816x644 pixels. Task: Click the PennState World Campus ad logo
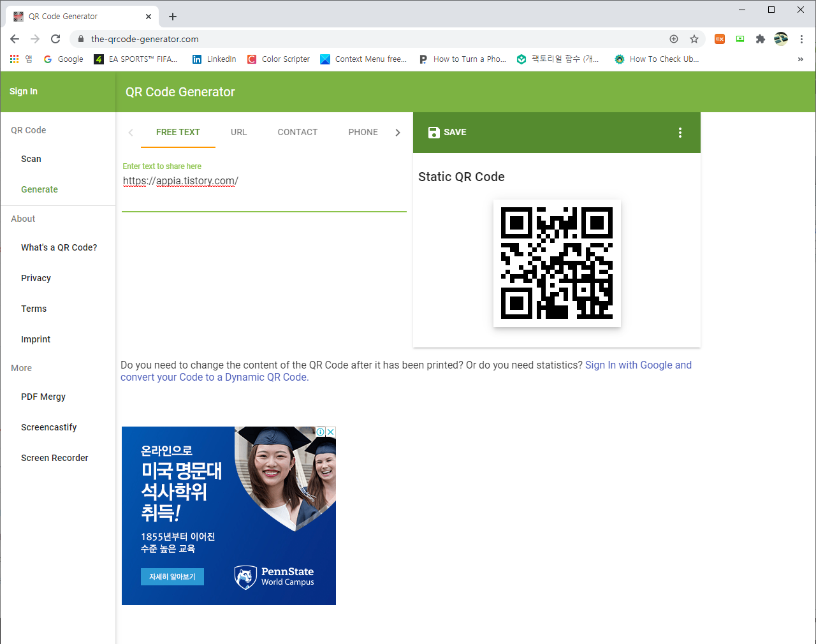[274, 576]
